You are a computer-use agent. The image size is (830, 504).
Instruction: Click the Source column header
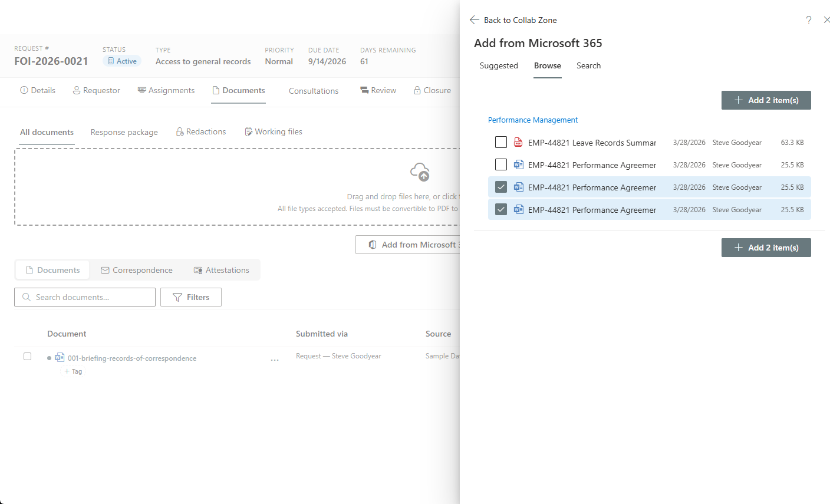point(439,334)
